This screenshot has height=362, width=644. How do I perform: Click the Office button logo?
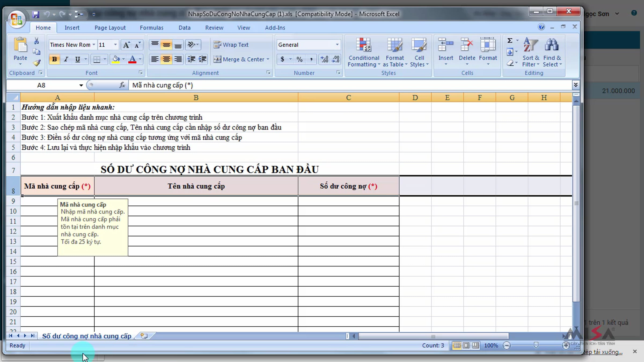pyautogui.click(x=17, y=19)
